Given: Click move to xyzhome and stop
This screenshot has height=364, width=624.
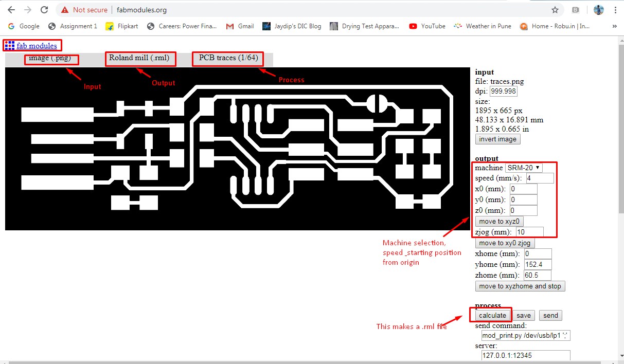Looking at the screenshot, I should point(520,286).
